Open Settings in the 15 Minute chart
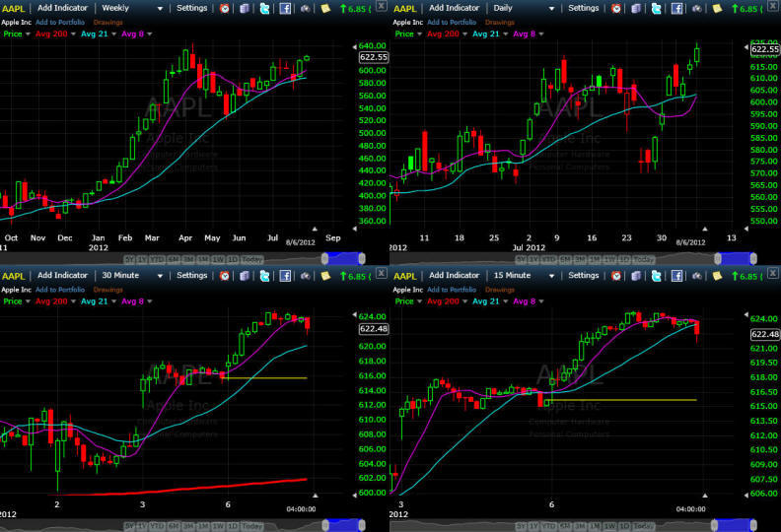The height and width of the screenshot is (532, 781). pyautogui.click(x=583, y=275)
